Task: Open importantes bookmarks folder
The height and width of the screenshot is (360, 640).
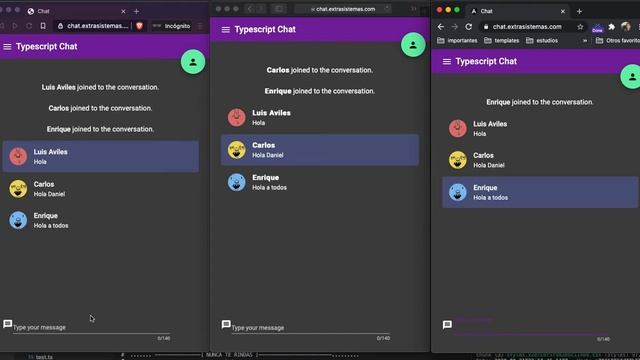Action: tap(457, 40)
